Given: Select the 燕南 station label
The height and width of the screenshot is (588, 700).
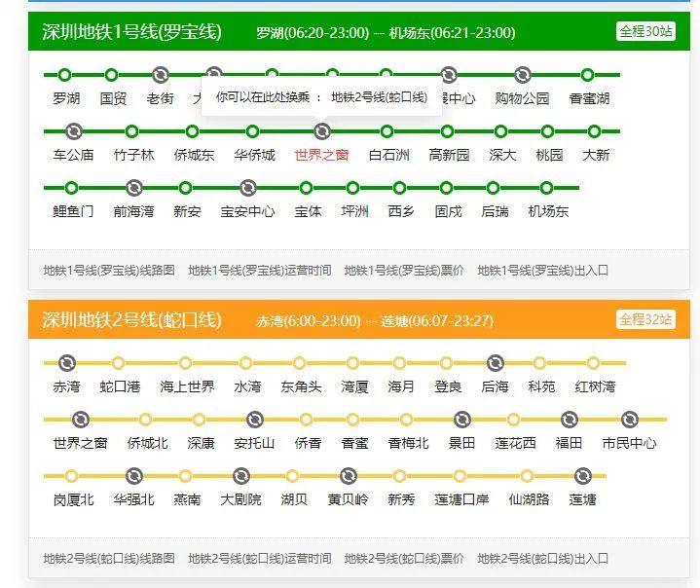Looking at the screenshot, I should pyautogui.click(x=187, y=499).
